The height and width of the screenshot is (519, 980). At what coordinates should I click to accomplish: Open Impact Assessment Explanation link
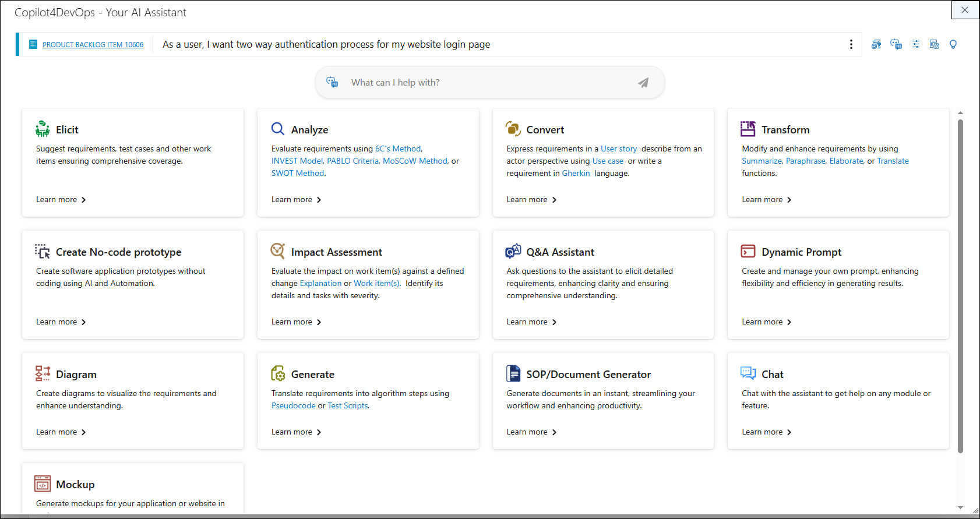(x=320, y=284)
